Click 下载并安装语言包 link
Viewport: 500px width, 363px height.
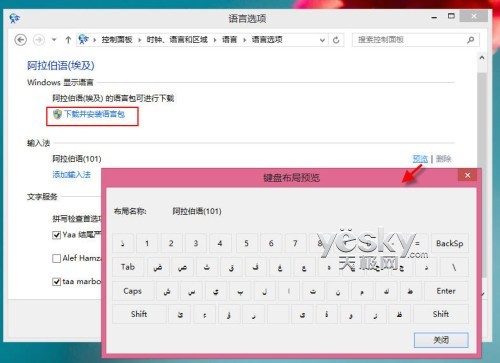[95, 114]
